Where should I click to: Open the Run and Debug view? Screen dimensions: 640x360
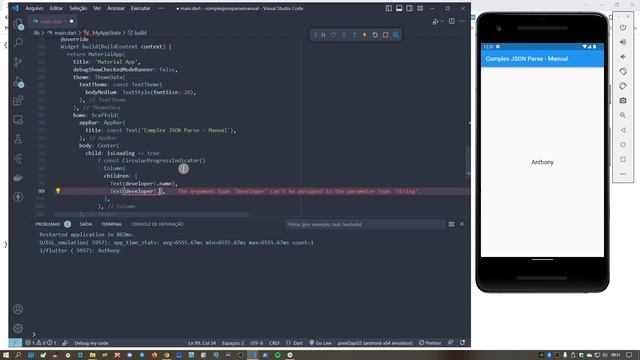18,82
